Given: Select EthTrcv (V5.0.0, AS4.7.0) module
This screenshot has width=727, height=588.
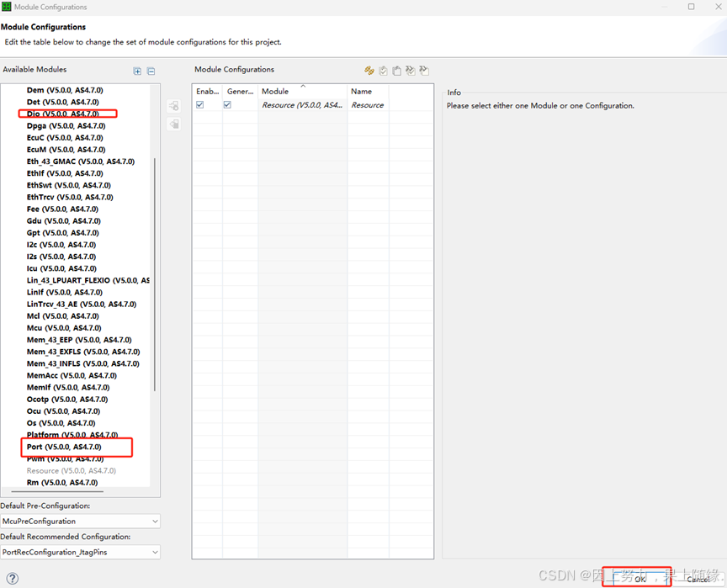Looking at the screenshot, I should pos(70,197).
